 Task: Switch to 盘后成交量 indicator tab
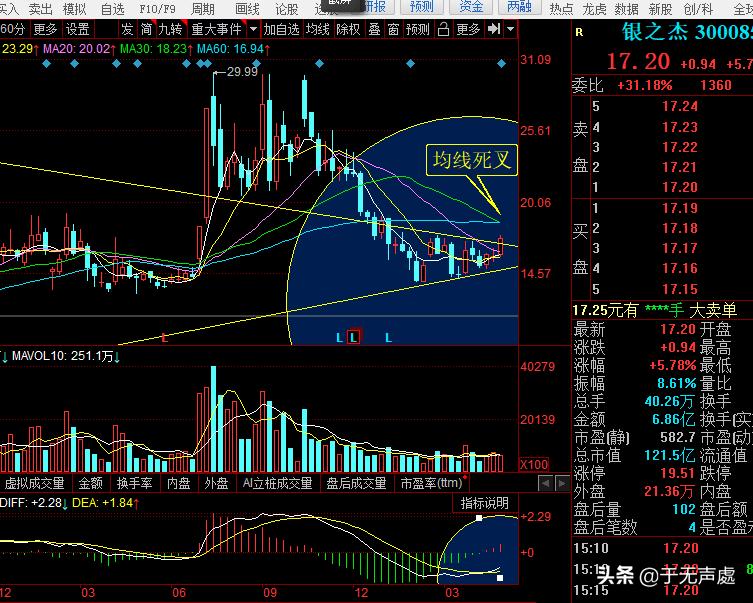pos(356,483)
